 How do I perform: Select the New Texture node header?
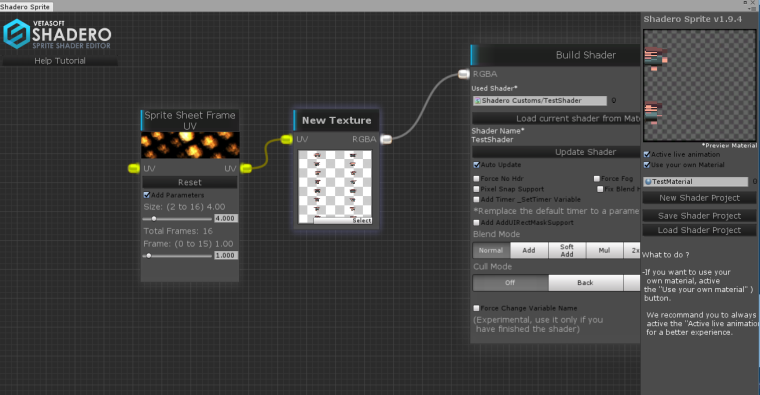(336, 120)
